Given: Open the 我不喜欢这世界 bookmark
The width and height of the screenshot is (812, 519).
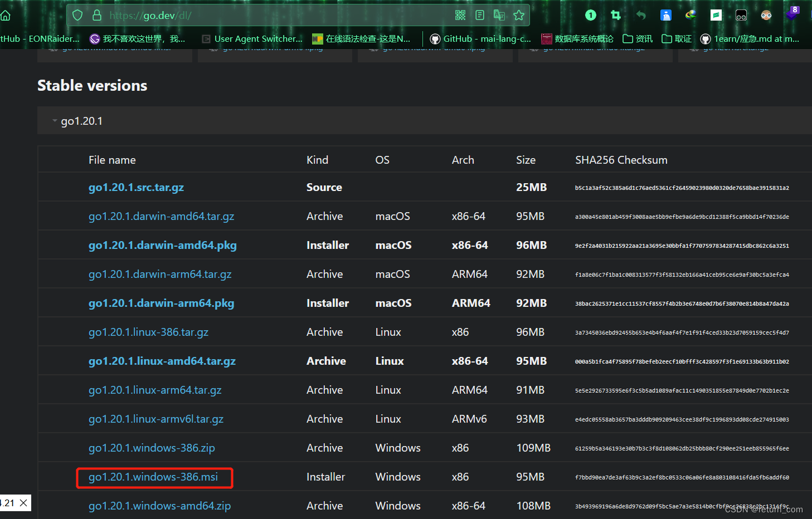Looking at the screenshot, I should pyautogui.click(x=137, y=38).
